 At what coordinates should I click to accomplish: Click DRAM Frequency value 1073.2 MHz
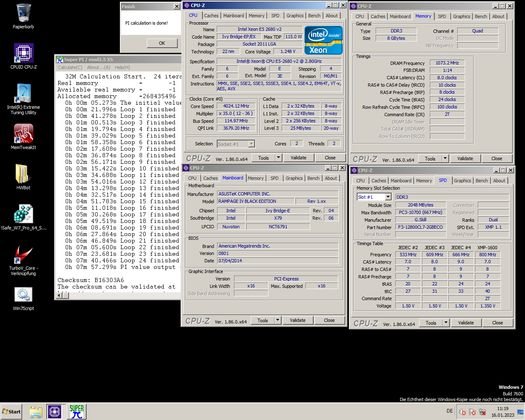(447, 63)
